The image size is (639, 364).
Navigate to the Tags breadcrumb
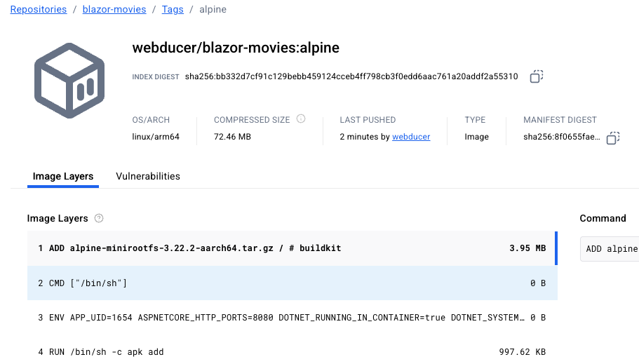tap(173, 10)
